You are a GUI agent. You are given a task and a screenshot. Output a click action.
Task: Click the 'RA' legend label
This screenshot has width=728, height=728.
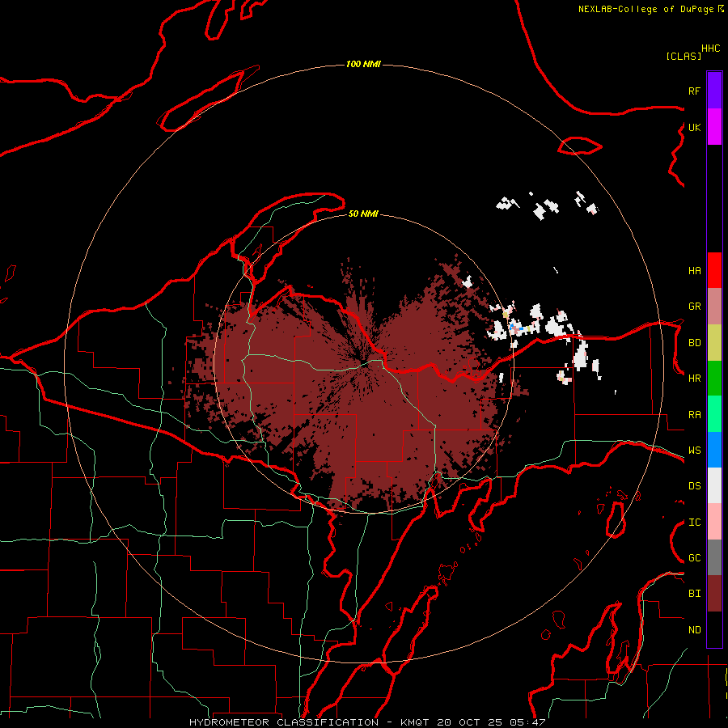point(694,415)
